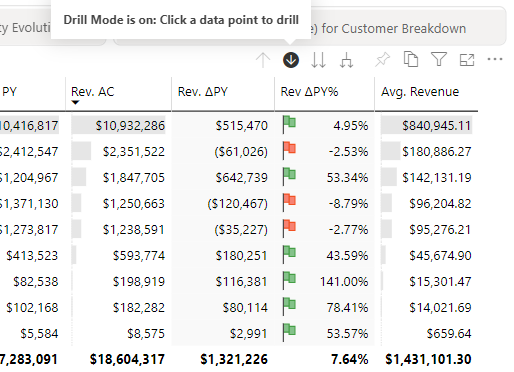Sort by the Rev. AC column header

point(93,92)
